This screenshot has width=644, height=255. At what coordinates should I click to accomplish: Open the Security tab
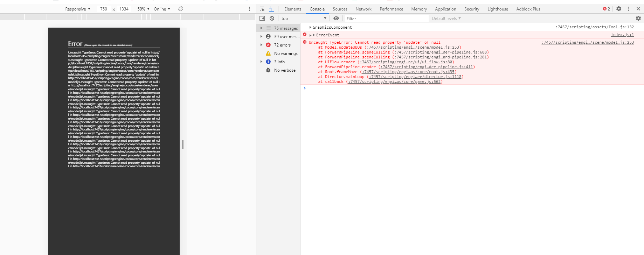tap(472, 9)
